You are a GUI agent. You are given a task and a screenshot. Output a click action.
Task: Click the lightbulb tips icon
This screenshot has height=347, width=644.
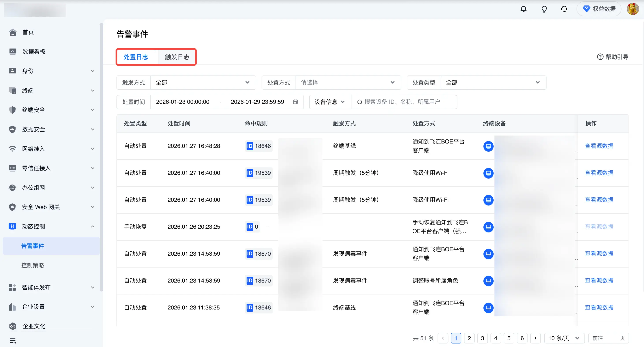click(544, 9)
